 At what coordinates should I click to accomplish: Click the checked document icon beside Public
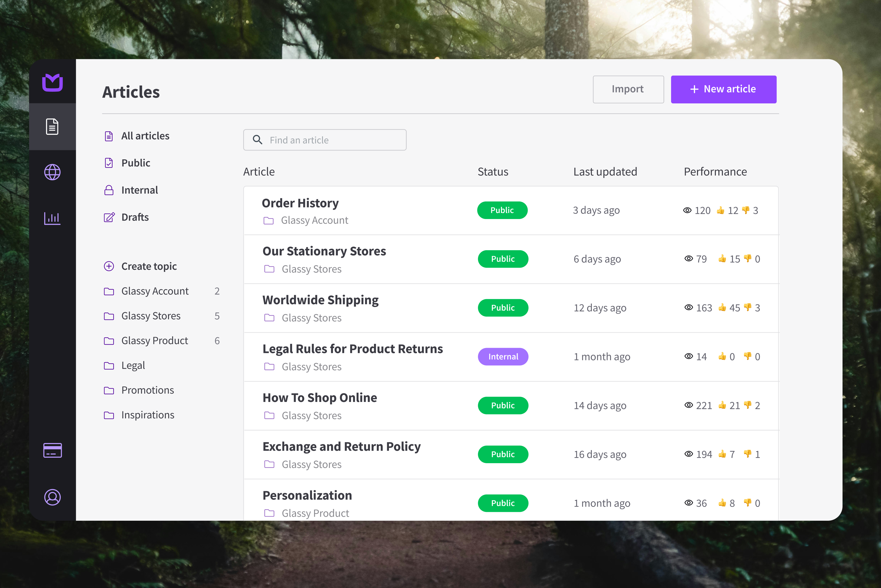pos(109,163)
